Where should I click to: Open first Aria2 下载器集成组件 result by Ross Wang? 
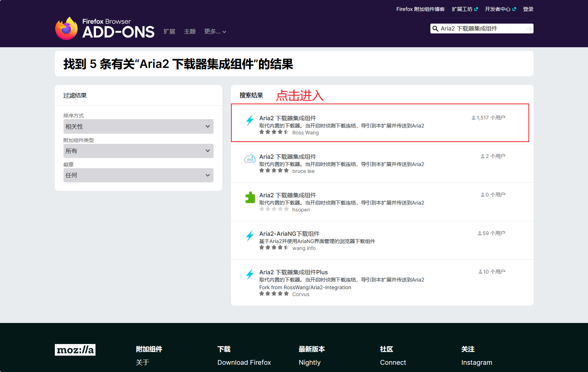(288, 118)
